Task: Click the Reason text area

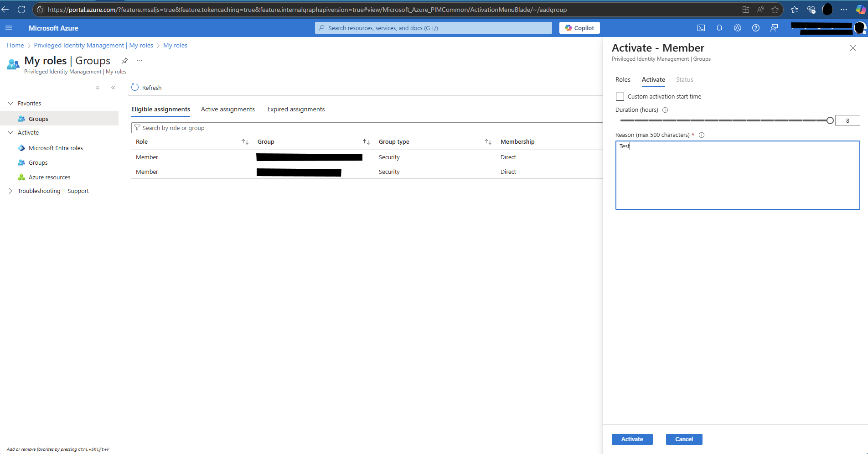Action: click(738, 175)
